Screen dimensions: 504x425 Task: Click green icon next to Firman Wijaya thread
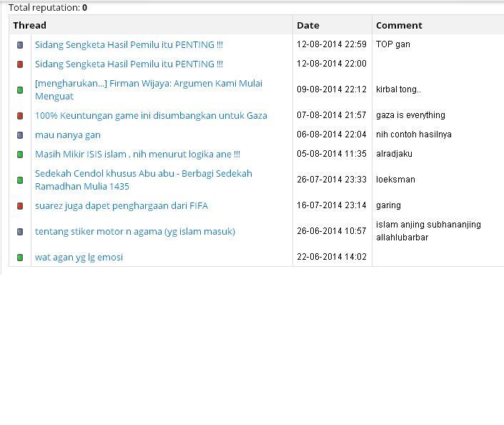click(20, 89)
